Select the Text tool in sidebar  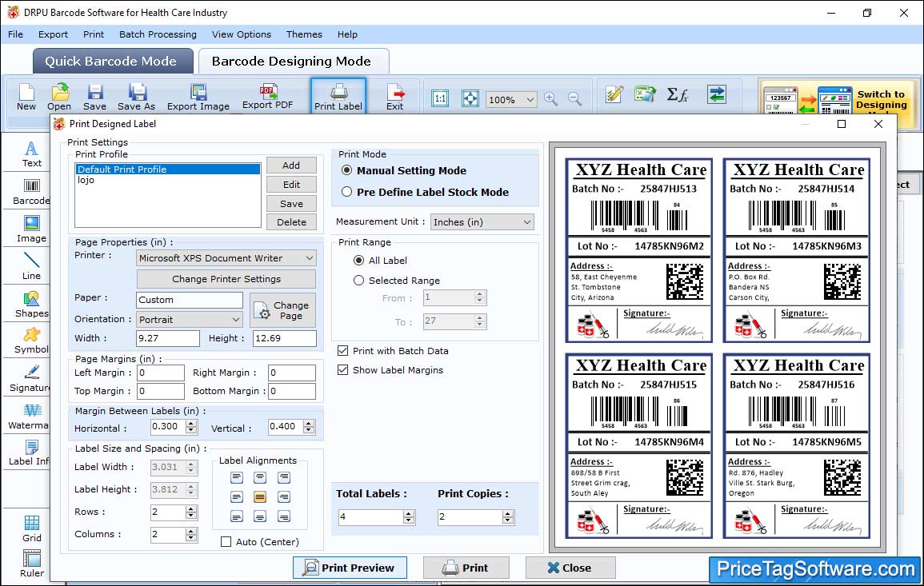31,154
